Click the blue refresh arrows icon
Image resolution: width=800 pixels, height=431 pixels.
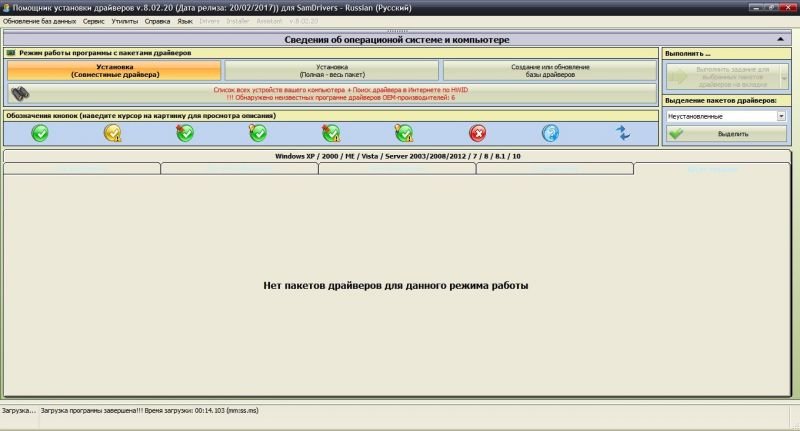click(623, 133)
